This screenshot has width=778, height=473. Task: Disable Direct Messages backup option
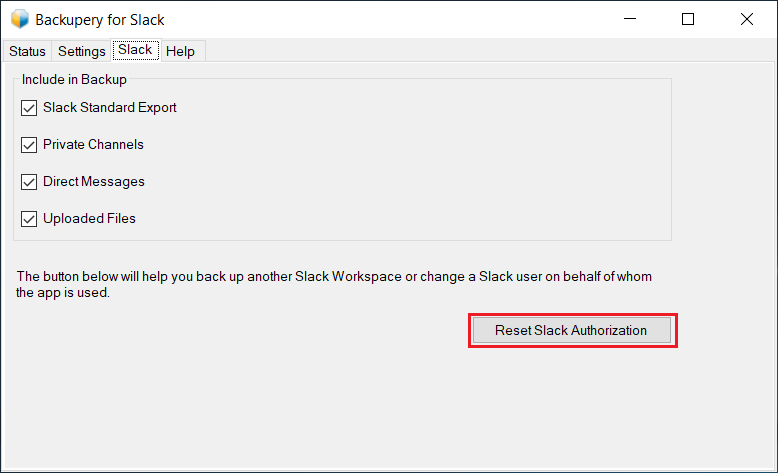click(x=29, y=182)
